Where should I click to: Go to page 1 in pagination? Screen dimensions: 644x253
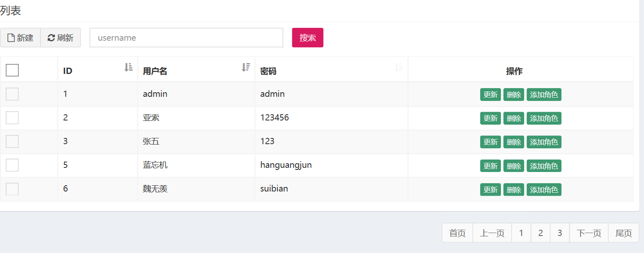click(x=521, y=233)
